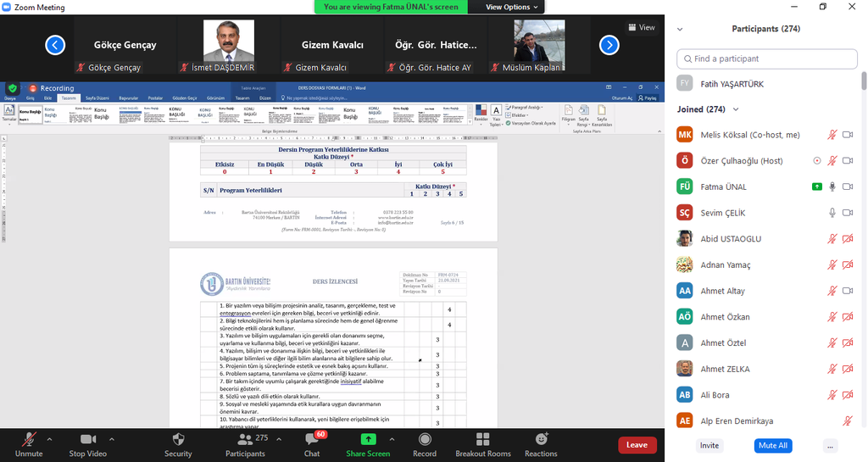The height and width of the screenshot is (462, 868).
Task: Switch to the Giriş tab in Word
Action: [31, 98]
